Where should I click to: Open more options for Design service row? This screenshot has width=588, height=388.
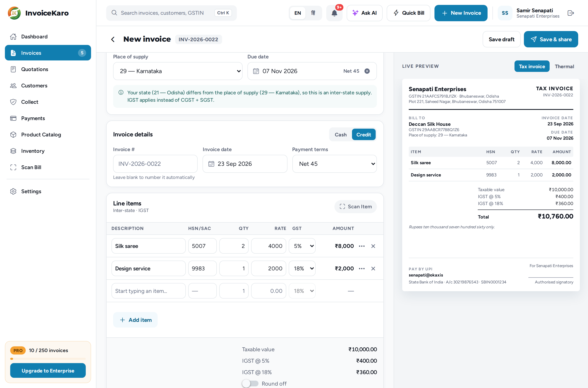point(362,269)
